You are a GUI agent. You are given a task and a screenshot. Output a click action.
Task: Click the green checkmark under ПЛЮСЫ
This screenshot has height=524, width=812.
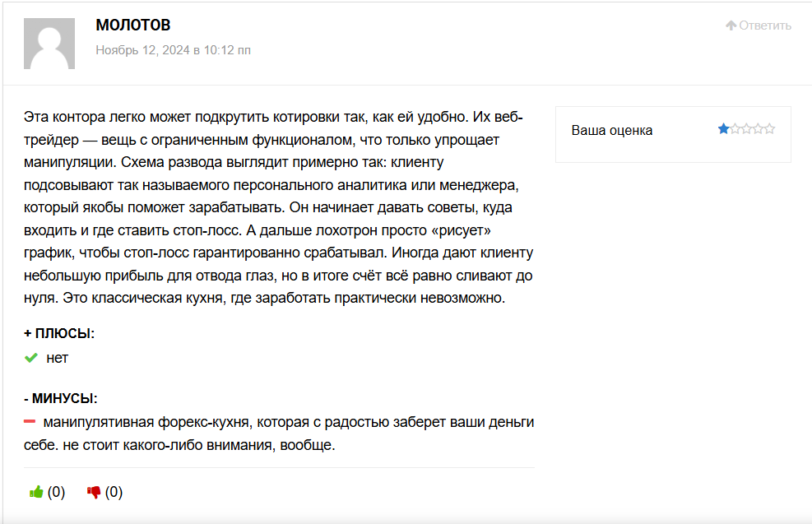[31, 358]
